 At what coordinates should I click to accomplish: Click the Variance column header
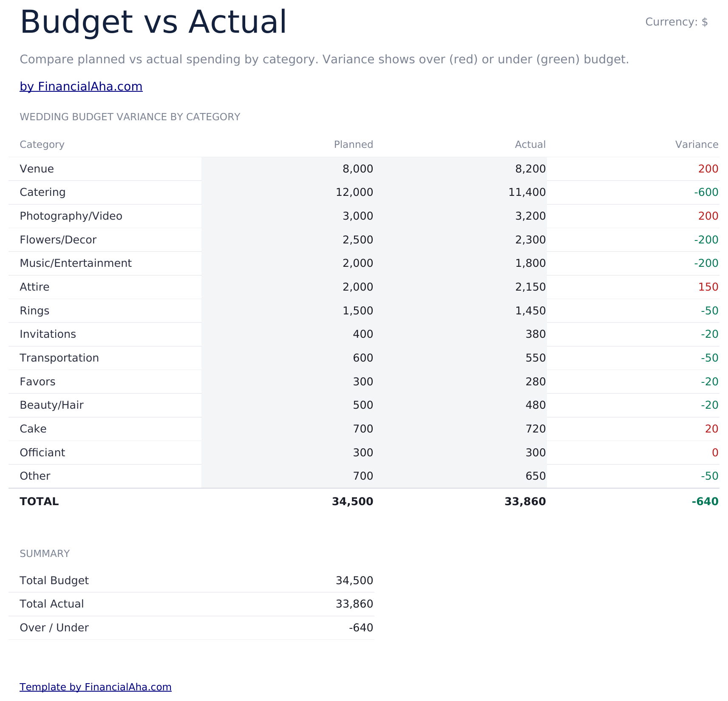tap(697, 145)
